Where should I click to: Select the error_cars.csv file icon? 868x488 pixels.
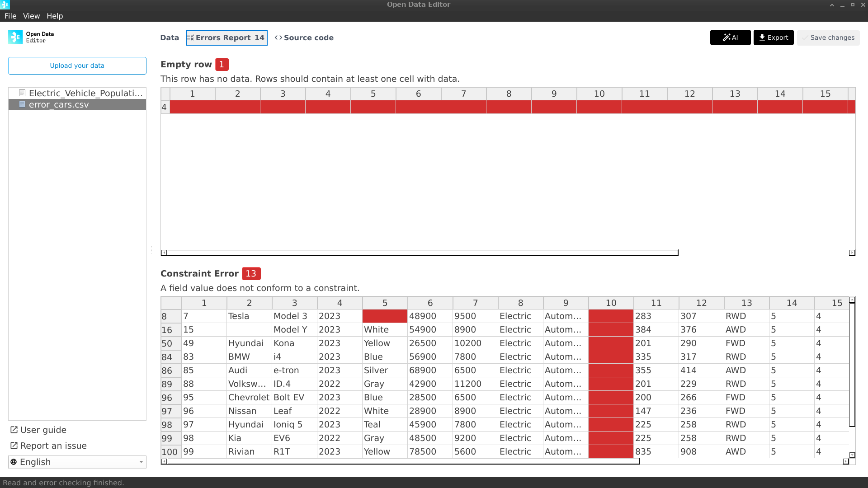tap(22, 104)
